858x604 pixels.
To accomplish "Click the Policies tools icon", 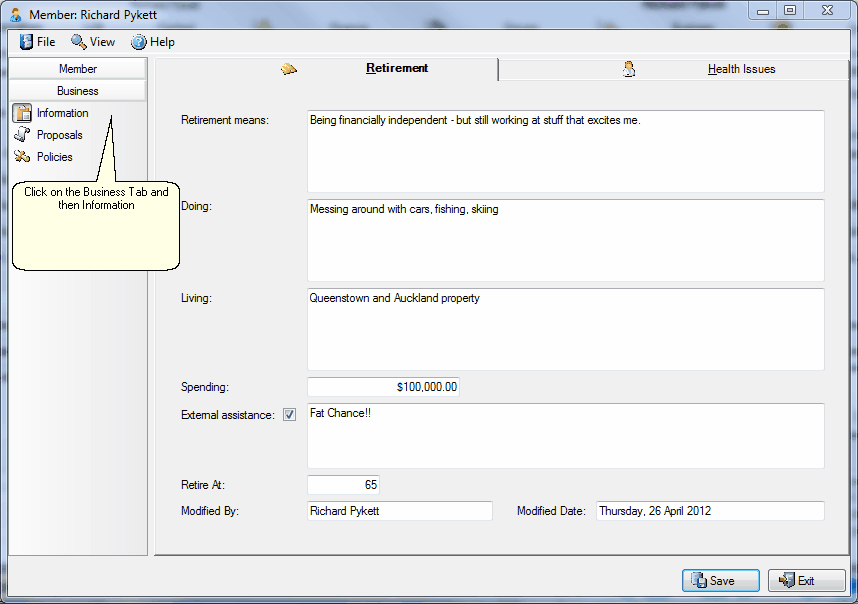I will click(x=22, y=157).
